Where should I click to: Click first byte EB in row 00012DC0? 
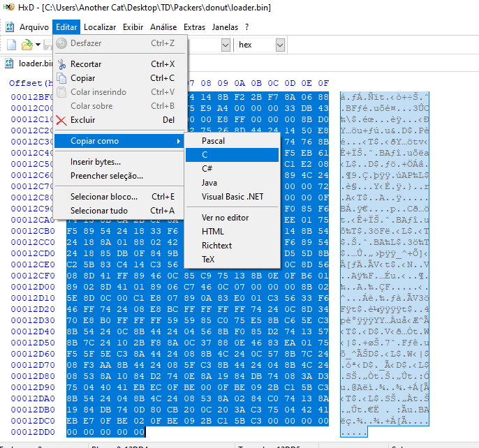(x=72, y=421)
